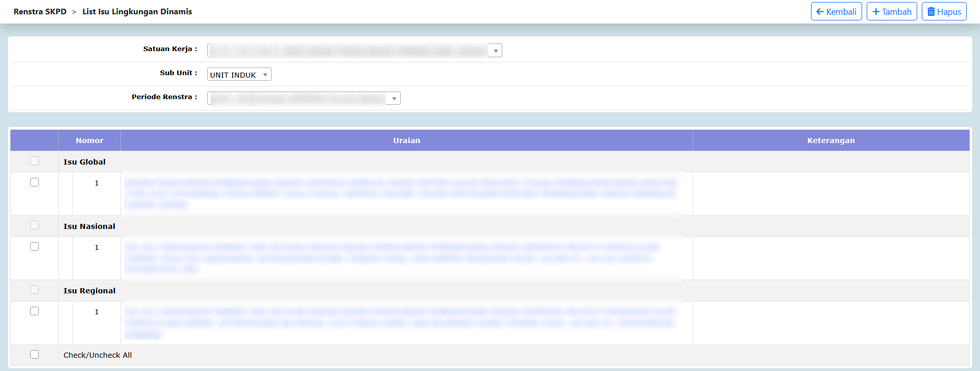This screenshot has height=371, width=980.
Task: Click the Uraian column header
Action: 406,141
